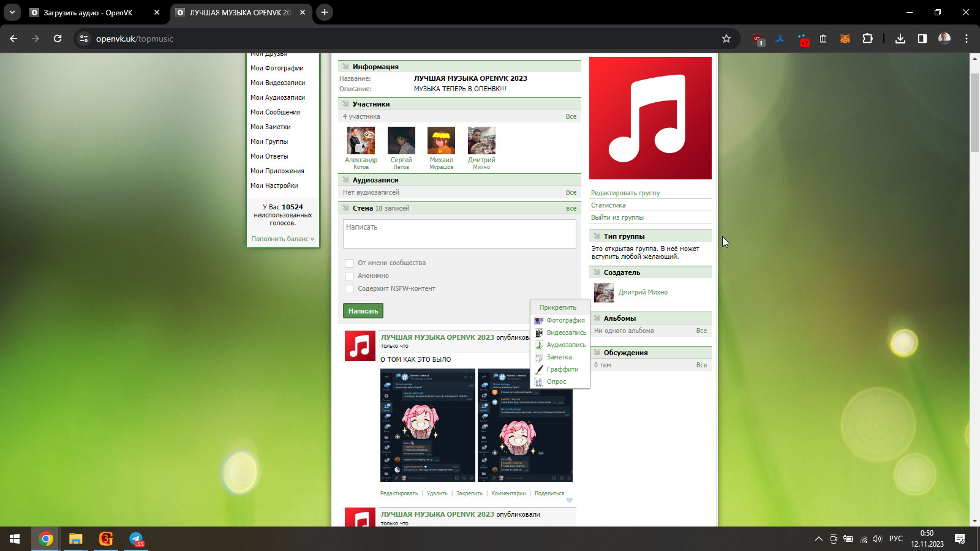Viewport: 980px width, 551px height.
Task: Click the page vertical scrollbar thumb
Action: pos(974,113)
